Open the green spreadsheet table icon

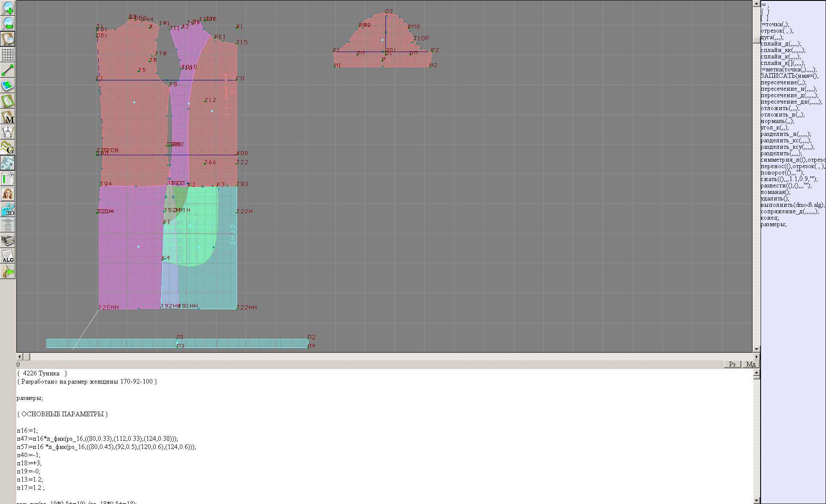[x=8, y=178]
